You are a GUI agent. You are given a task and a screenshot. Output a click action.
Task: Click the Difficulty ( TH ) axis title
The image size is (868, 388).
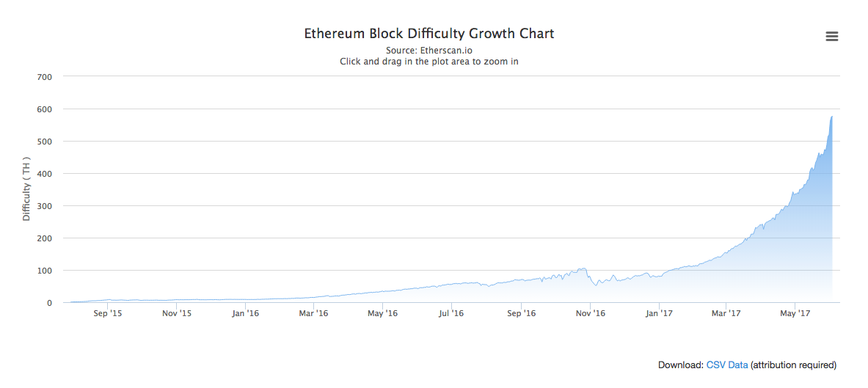[x=26, y=189]
